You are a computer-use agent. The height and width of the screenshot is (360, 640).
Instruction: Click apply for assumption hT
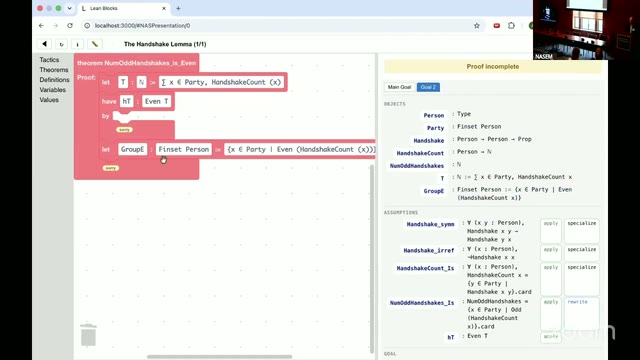pyautogui.click(x=551, y=337)
